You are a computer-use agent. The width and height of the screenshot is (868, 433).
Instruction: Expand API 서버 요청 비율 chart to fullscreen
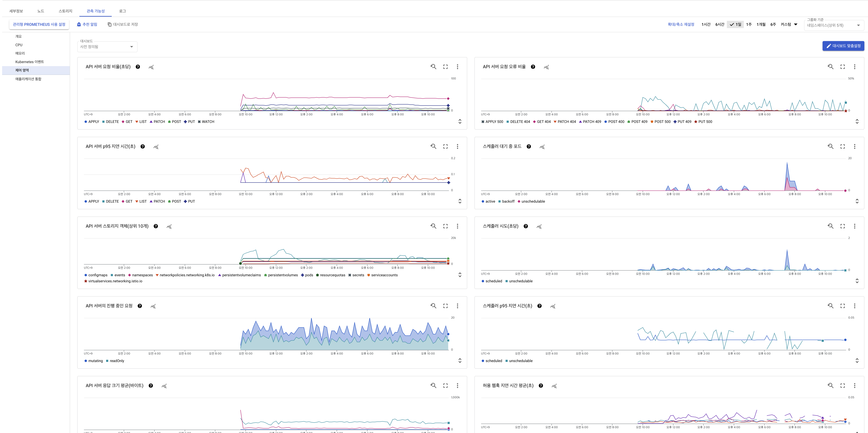tap(445, 67)
